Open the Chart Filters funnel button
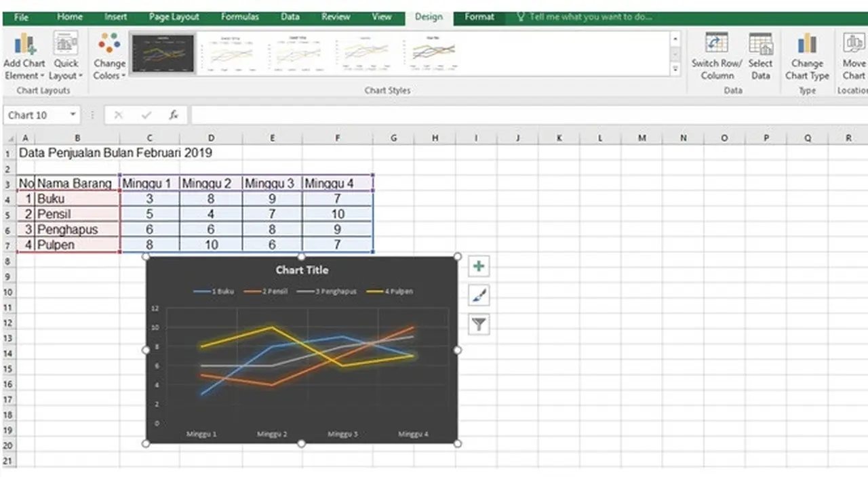Screen dimensions: 868x488 tap(478, 324)
